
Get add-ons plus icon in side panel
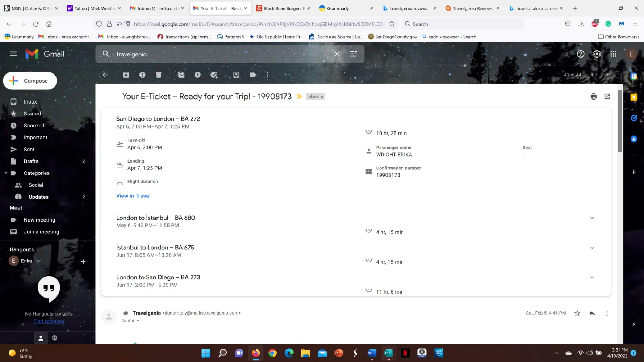[633, 172]
